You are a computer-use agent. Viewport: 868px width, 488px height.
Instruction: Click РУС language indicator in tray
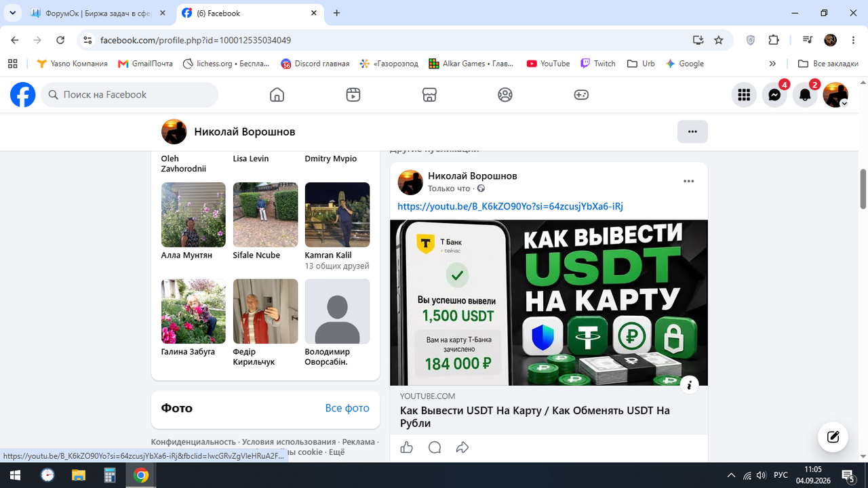pos(781,475)
